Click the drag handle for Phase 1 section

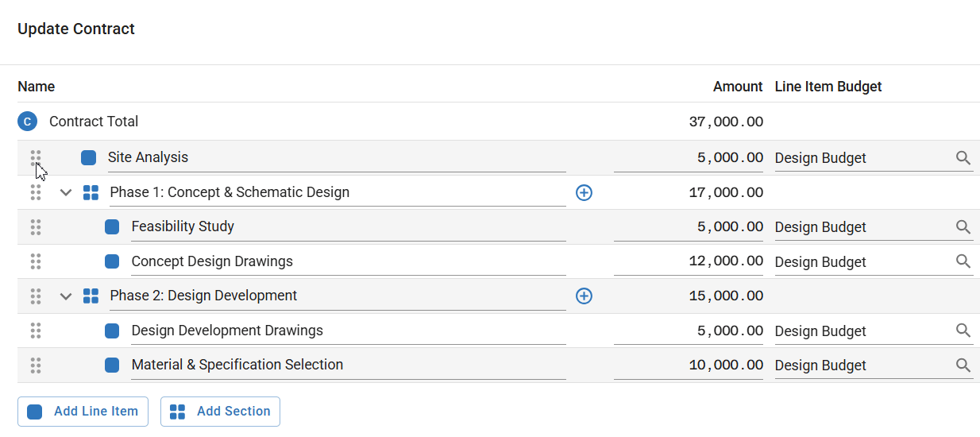pos(36,192)
